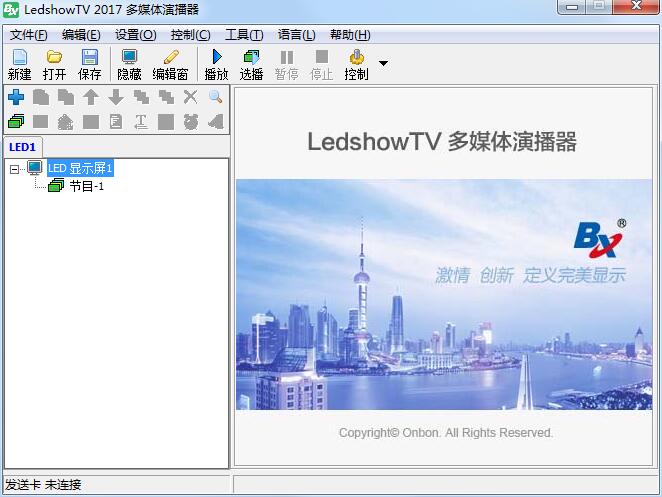Click the 新建 (New) toolbar icon
The height and width of the screenshot is (497, 662).
pyautogui.click(x=19, y=64)
